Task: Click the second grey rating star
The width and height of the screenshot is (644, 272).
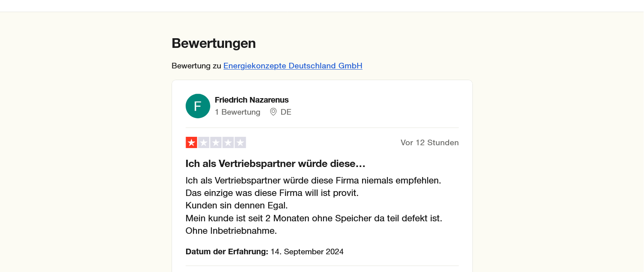Action: 204,142
